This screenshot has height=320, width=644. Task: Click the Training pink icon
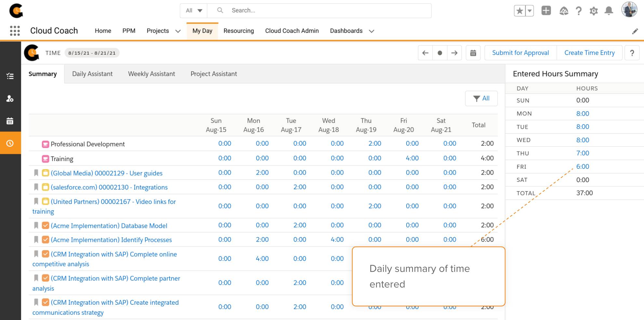click(46, 159)
